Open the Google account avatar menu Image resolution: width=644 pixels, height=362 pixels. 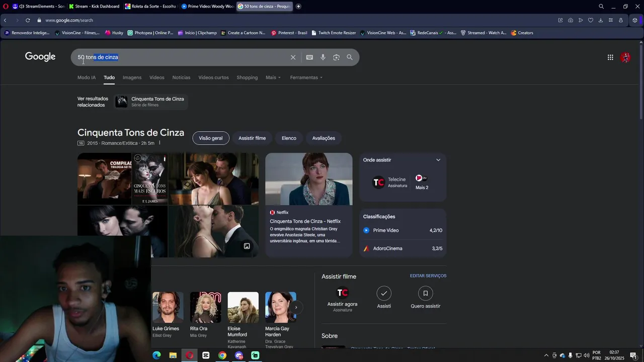(625, 57)
